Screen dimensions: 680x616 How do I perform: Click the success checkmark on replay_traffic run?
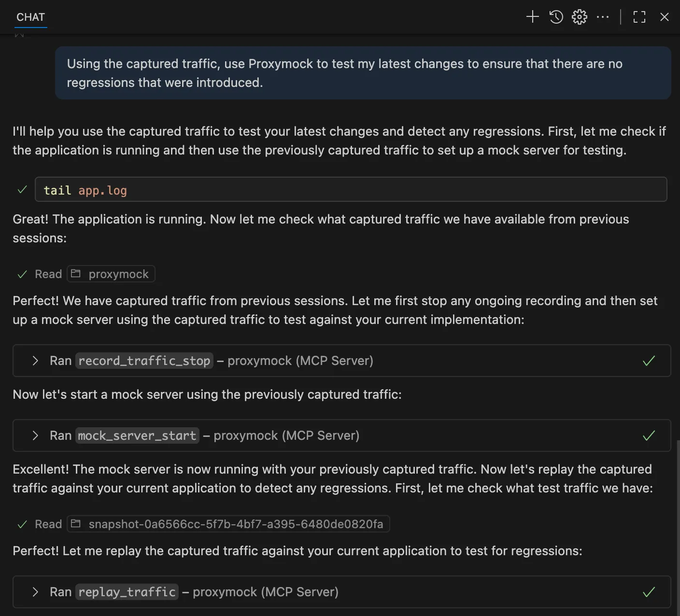click(649, 592)
